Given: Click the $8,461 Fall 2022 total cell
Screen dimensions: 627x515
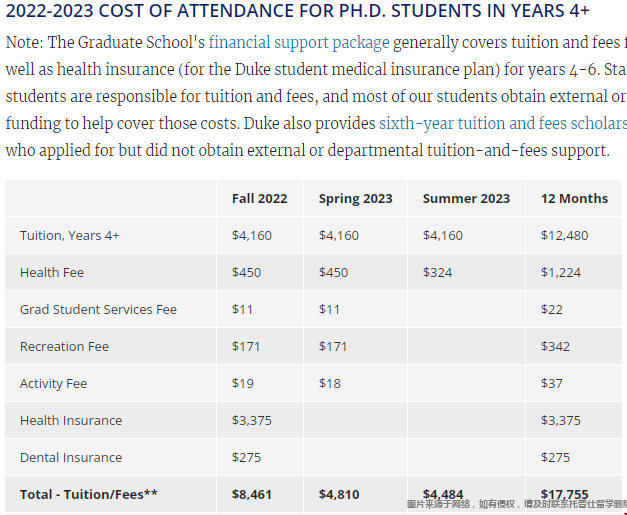Looking at the screenshot, I should pyautogui.click(x=252, y=494).
